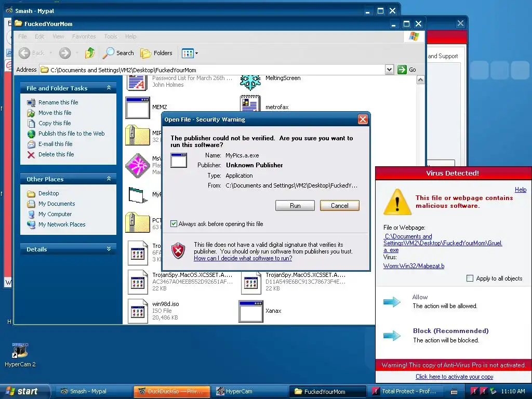Collapse the Other Places panel
Image resolution: width=532 pixels, height=399 pixels.
click(109, 179)
